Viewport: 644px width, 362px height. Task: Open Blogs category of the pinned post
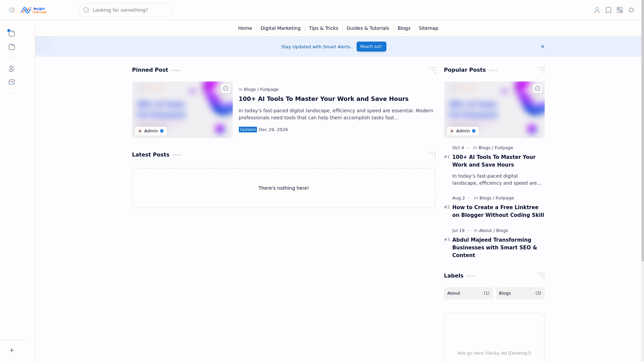pyautogui.click(x=250, y=89)
